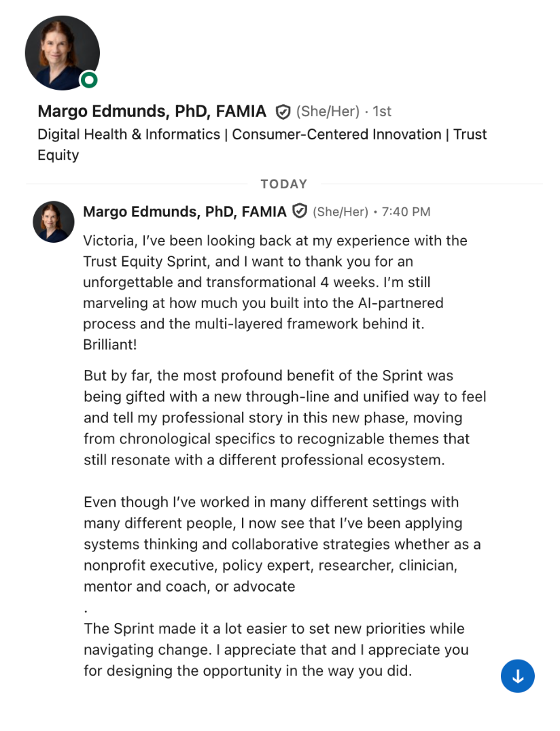Viewport: 560px width, 731px height.
Task: Open Margo Edmunds' profile from the header name
Action: pos(152,112)
